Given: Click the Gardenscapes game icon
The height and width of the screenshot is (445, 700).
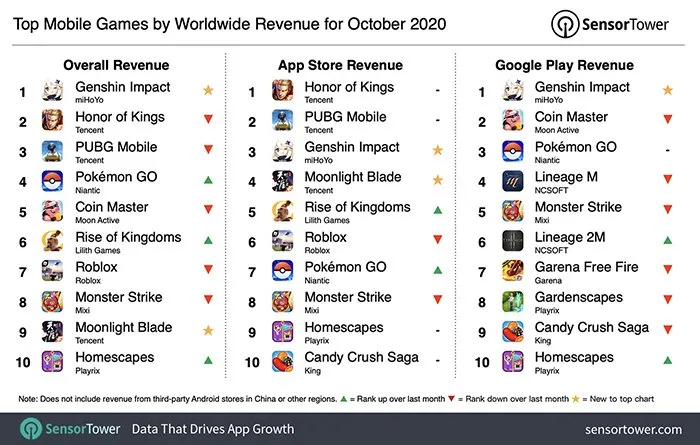Looking at the screenshot, I should tap(516, 303).
